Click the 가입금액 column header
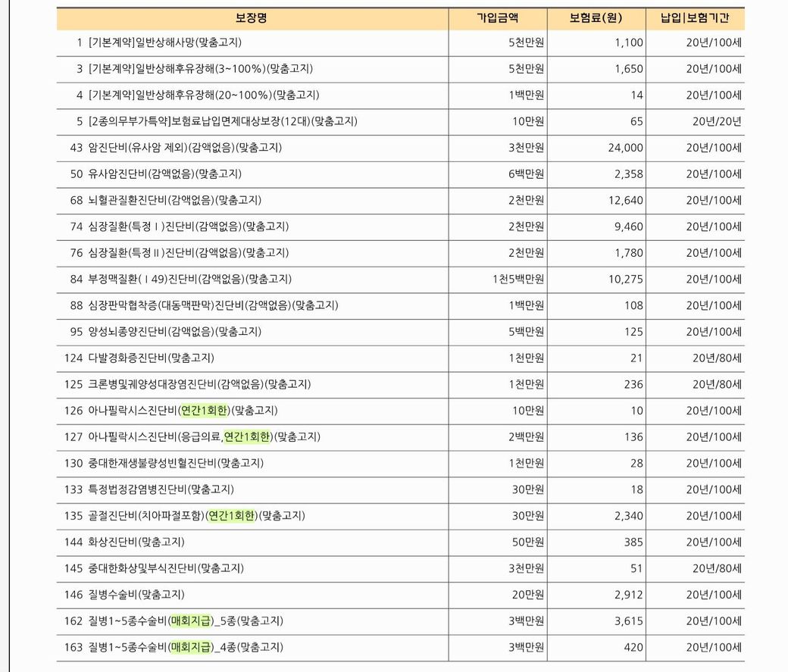788x672 pixels. pos(498,18)
